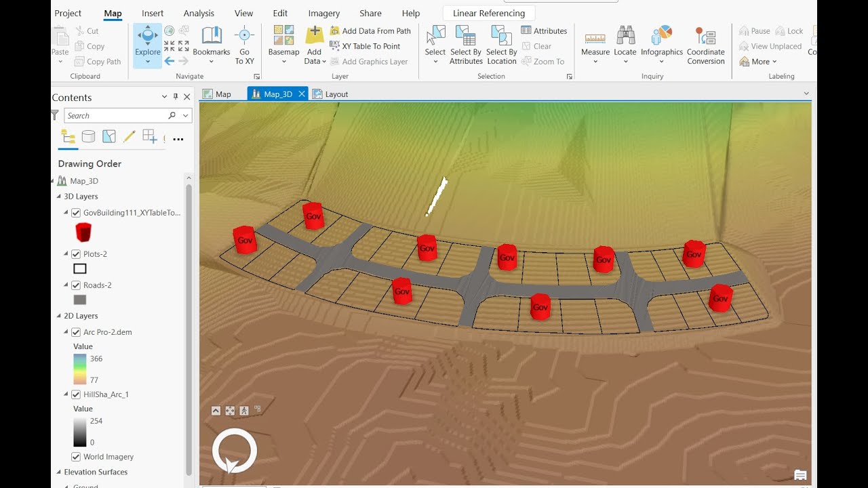Collapse the Plots-2 layer legend
The width and height of the screenshot is (868, 488).
[x=66, y=254]
